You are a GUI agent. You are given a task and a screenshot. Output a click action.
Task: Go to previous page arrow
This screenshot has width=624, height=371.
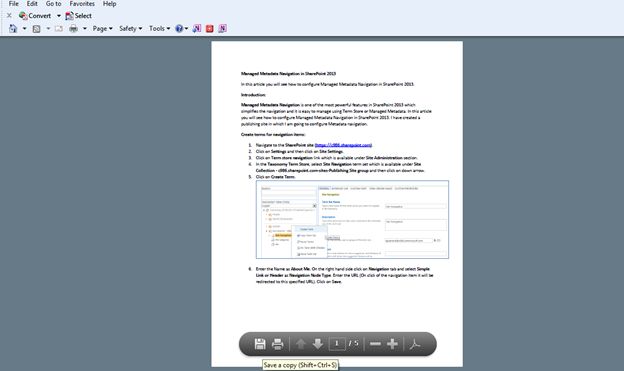click(300, 344)
